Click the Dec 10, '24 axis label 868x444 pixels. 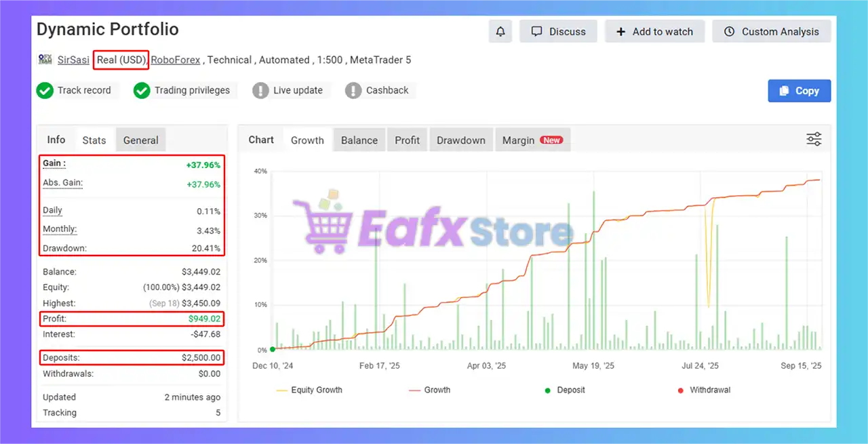[273, 365]
